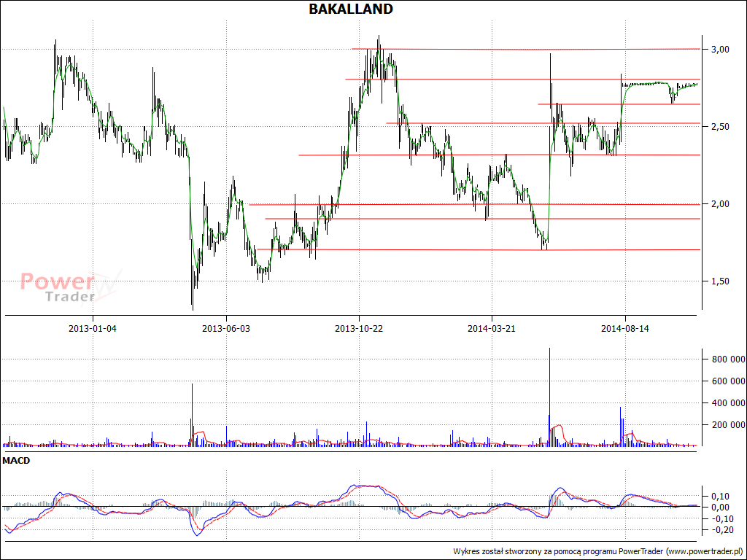Screen dimensions: 747x560
Task: Select the 2013-06-03 date label
Action: coord(226,329)
